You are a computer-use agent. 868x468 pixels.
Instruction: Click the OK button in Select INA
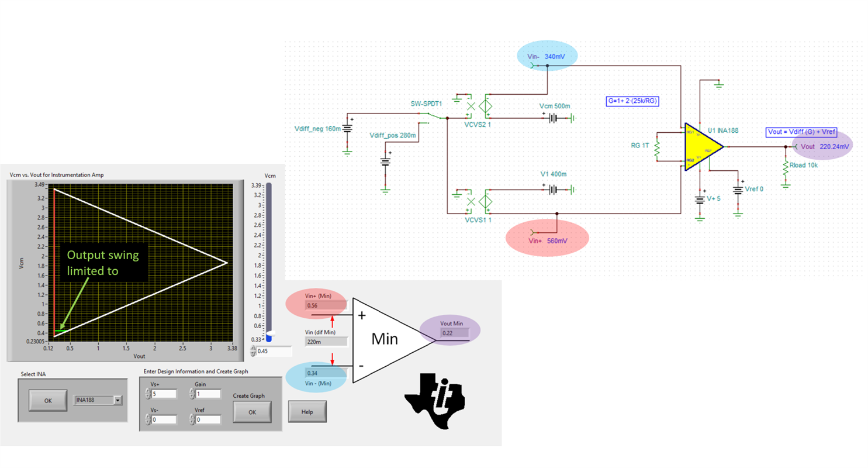pyautogui.click(x=48, y=400)
